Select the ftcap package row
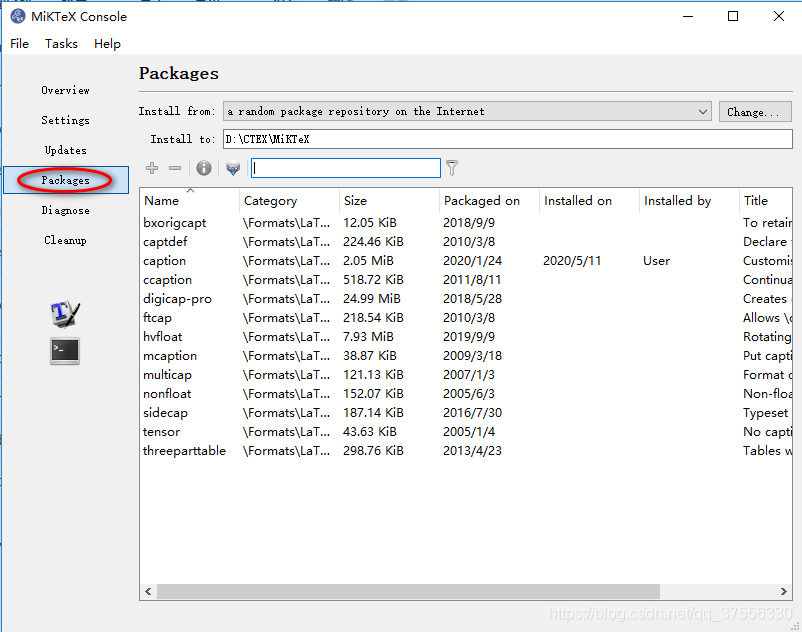 [466, 318]
